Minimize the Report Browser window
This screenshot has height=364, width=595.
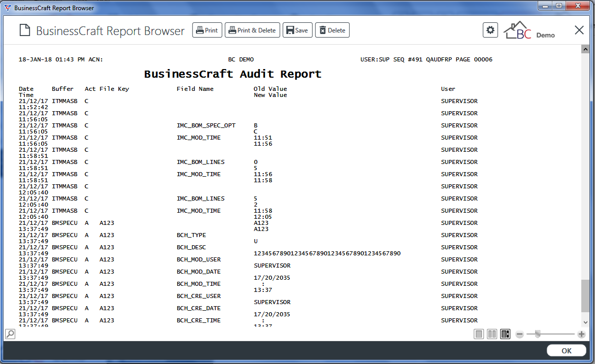(545, 6)
